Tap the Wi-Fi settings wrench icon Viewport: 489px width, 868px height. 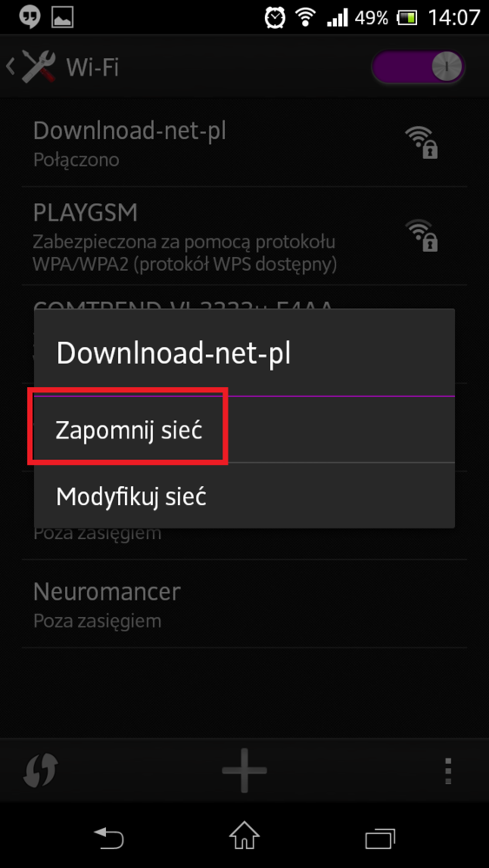tap(39, 68)
